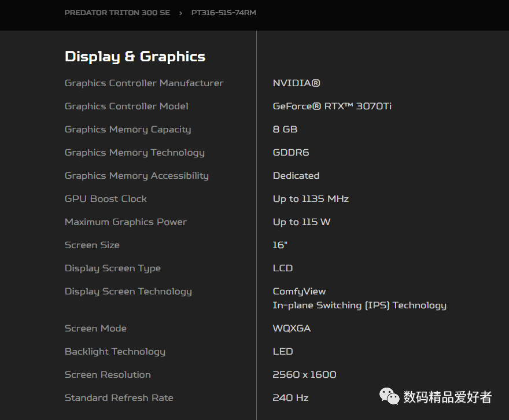The height and width of the screenshot is (420, 509).
Task: Click the breadcrumb chevron separator arrow
Action: pyautogui.click(x=180, y=13)
